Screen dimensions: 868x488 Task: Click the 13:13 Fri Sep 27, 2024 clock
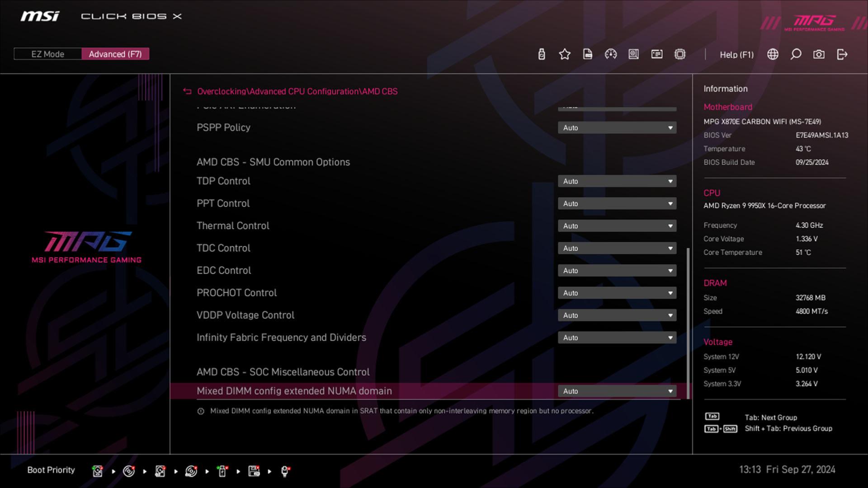pos(787,469)
